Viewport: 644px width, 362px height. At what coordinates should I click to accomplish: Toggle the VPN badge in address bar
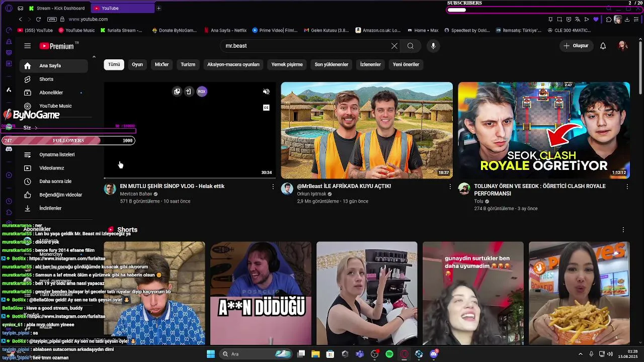point(52,19)
